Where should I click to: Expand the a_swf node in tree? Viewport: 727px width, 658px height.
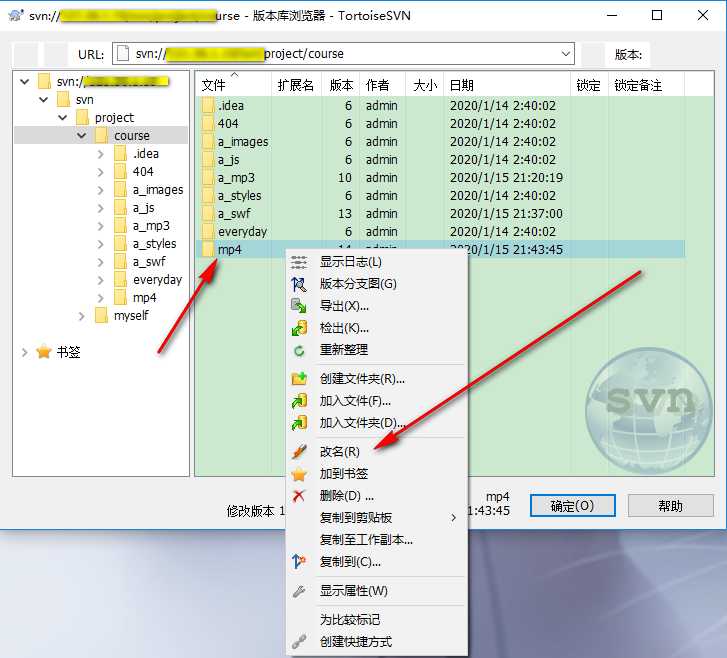tap(101, 262)
